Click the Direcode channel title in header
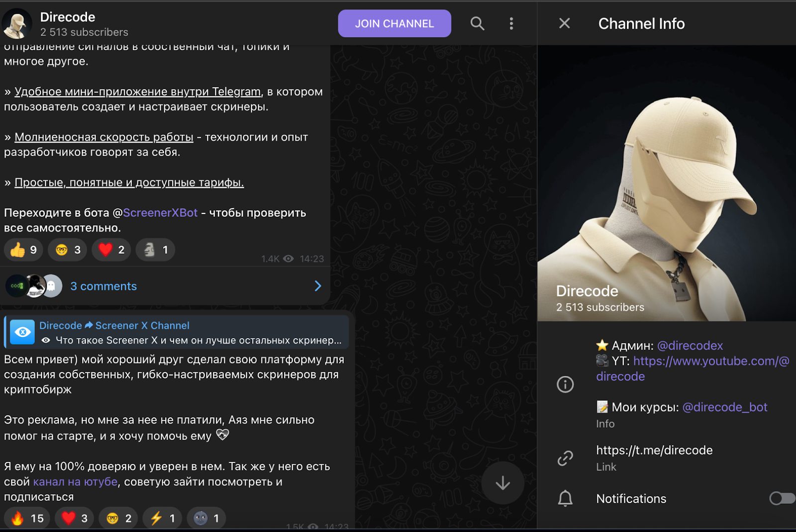Screen dimensions: 796x532 click(x=68, y=17)
